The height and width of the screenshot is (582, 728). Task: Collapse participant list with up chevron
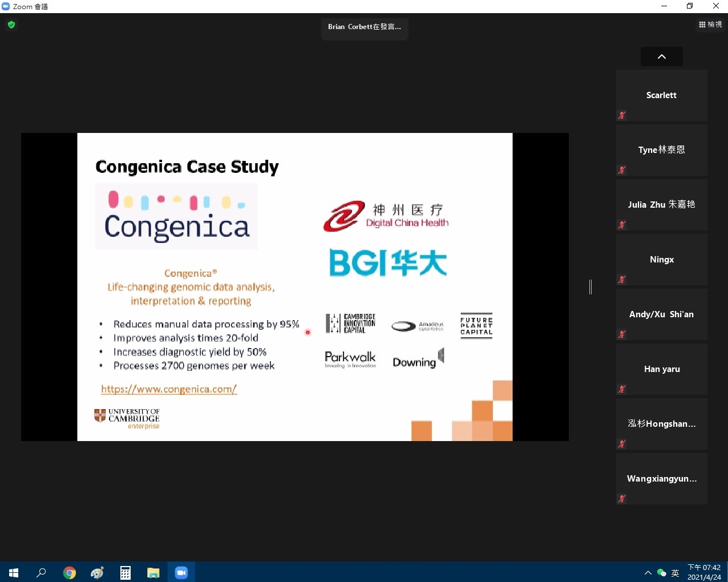[x=661, y=56]
